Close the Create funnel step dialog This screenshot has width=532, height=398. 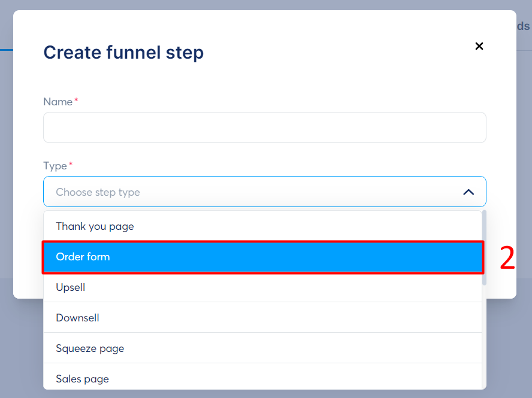coord(479,46)
